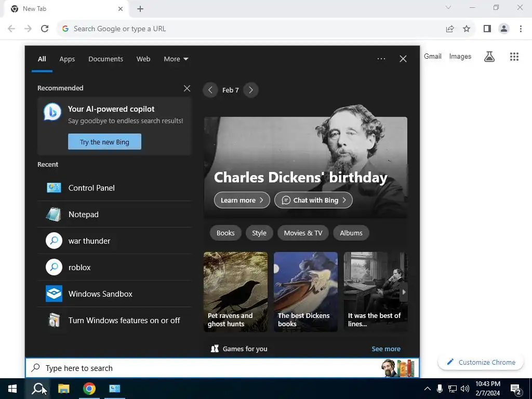The width and height of the screenshot is (532, 399).
Task: Open Chrome three-dot menu
Action: [521, 29]
